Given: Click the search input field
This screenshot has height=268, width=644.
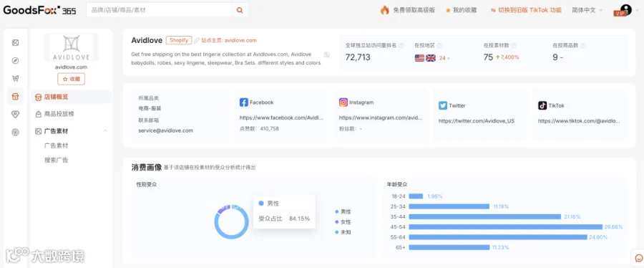Looking at the screenshot, I should (160, 10).
